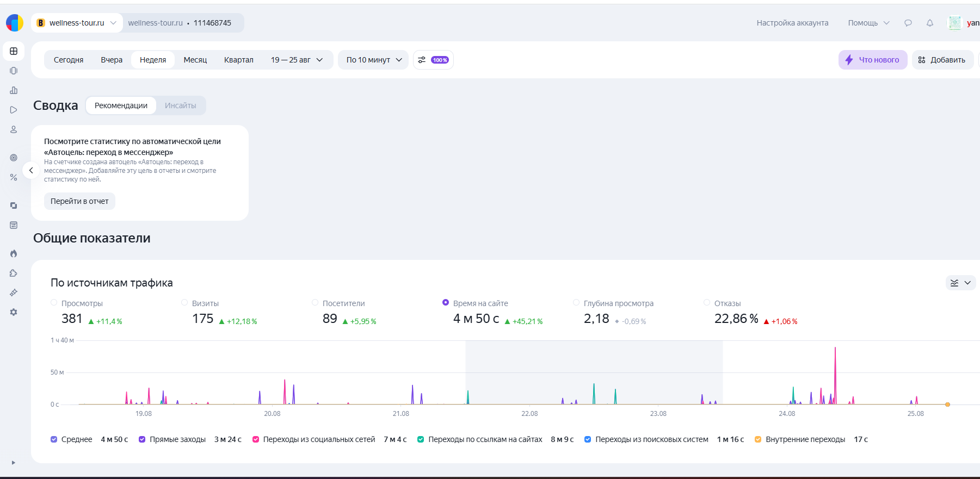This screenshot has height=479, width=980.
Task: Toggle 'Переходы из поисковых систем' checkbox
Action: pos(588,439)
